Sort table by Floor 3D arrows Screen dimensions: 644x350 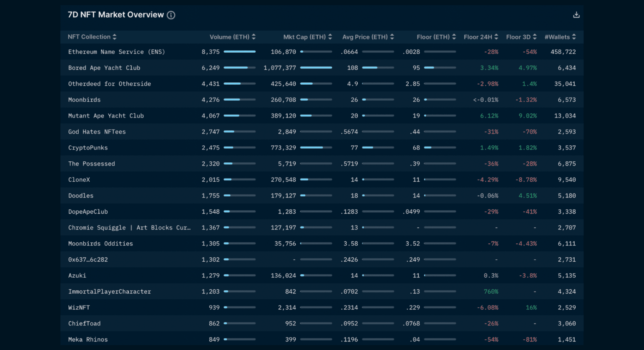(x=535, y=37)
